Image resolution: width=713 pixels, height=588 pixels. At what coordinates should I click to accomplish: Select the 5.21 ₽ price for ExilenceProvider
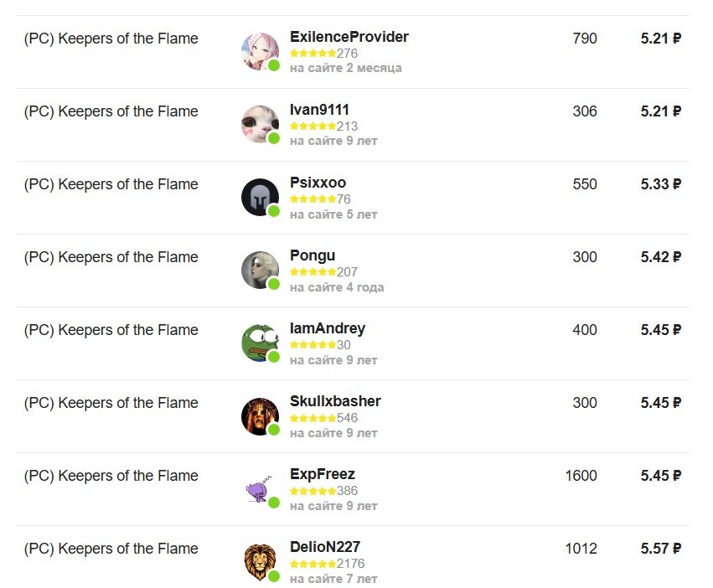(x=660, y=39)
